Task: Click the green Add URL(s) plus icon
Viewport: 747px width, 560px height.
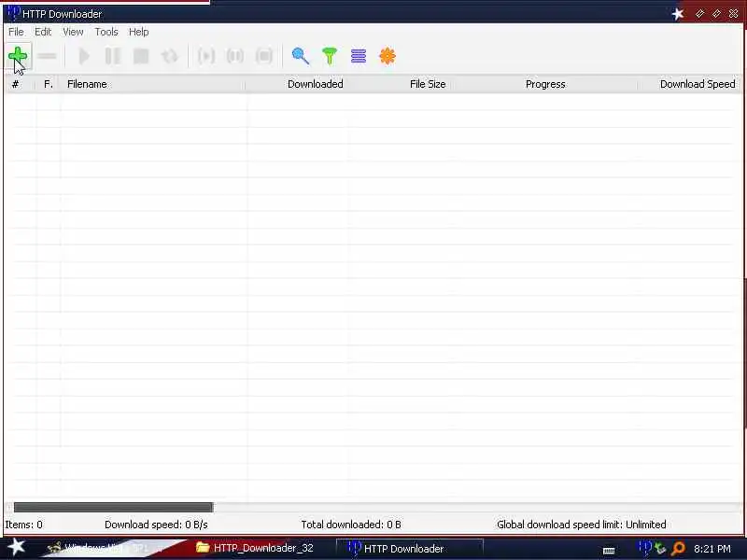Action: 18,56
